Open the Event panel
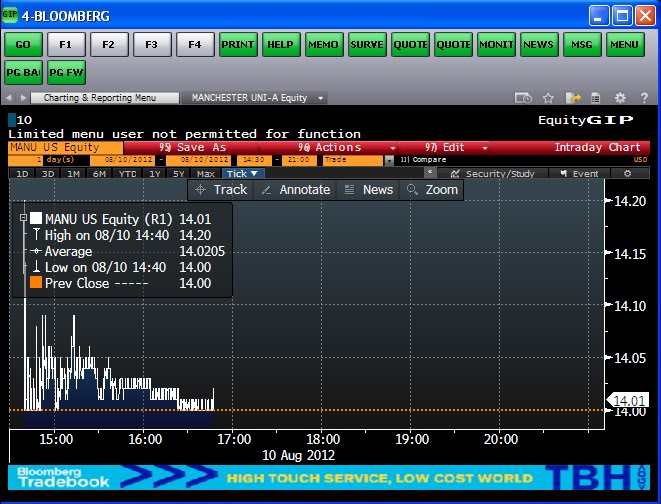This screenshot has width=661, height=504. pos(579,174)
